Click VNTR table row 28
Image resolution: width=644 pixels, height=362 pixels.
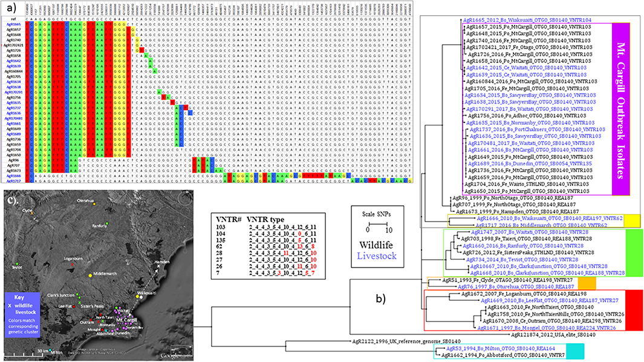[x=267, y=254]
